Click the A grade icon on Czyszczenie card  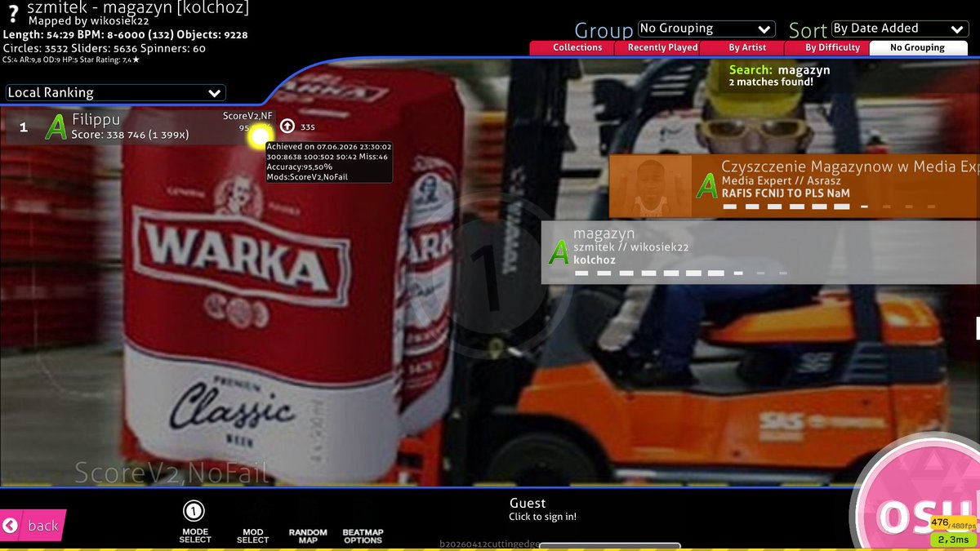point(706,186)
